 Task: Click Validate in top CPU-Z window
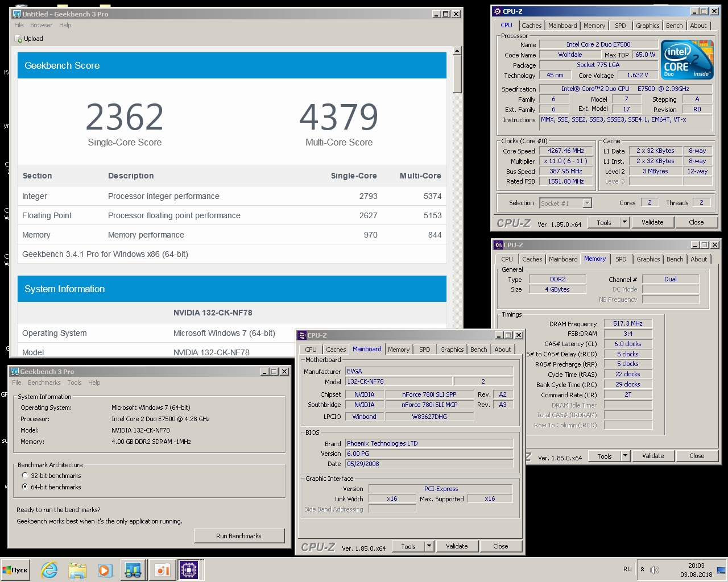coord(652,222)
